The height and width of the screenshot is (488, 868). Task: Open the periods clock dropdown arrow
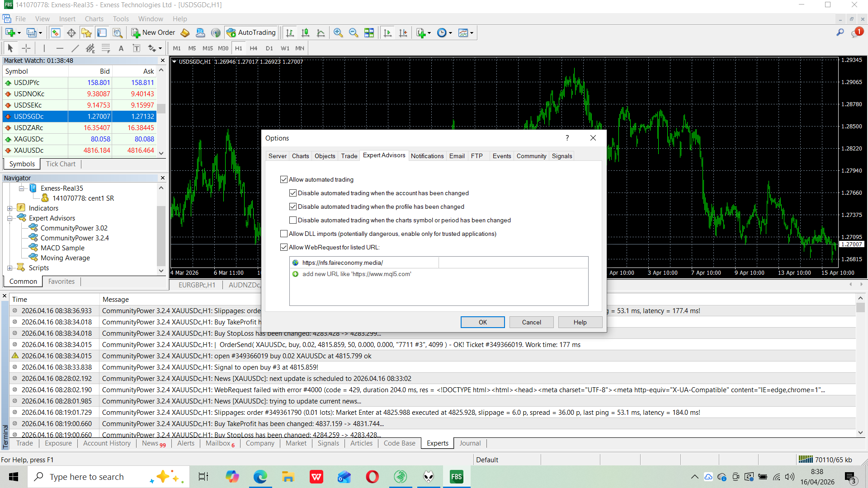point(450,33)
